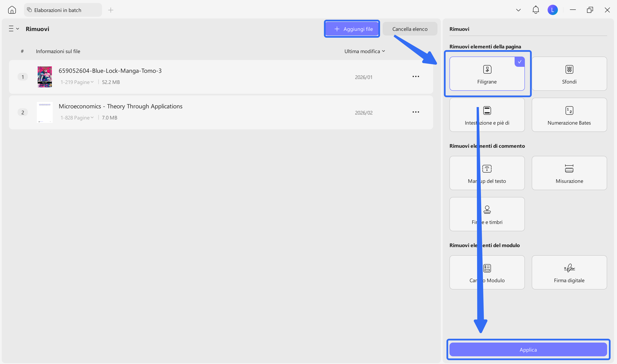Open more options for Blue-Lock-Manga file
Image resolution: width=617 pixels, height=364 pixels.
pyautogui.click(x=416, y=76)
